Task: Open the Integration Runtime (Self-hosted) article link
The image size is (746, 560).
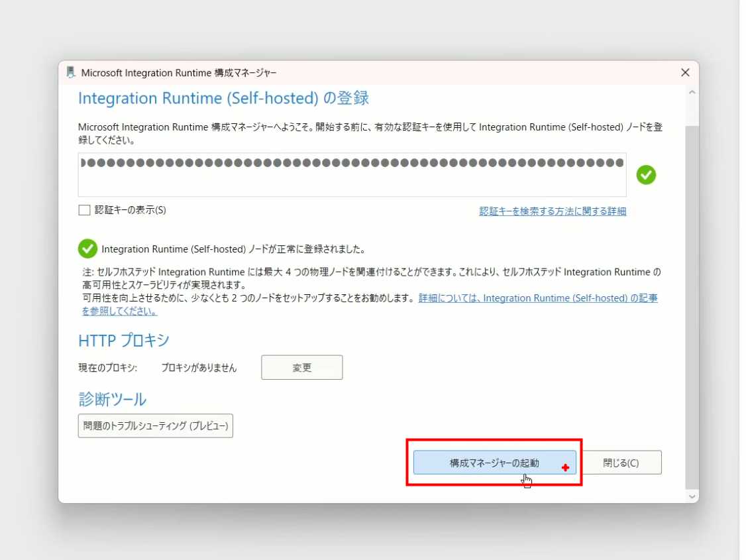Action: tap(537, 298)
